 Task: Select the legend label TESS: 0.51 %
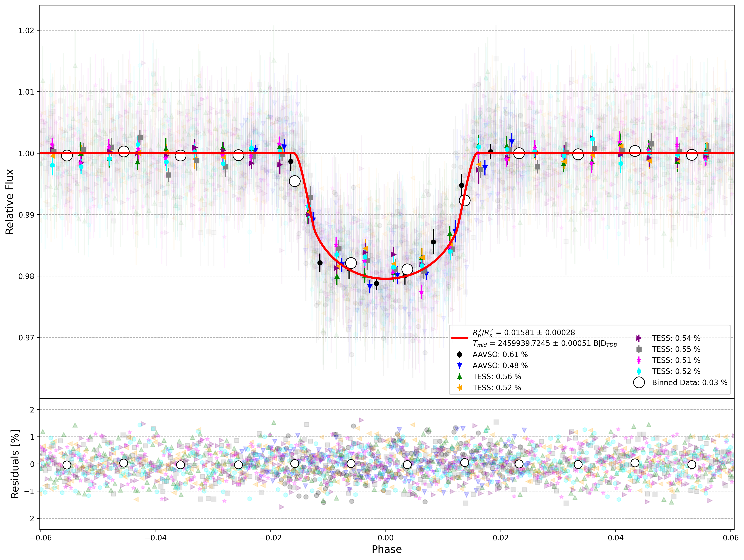point(676,360)
